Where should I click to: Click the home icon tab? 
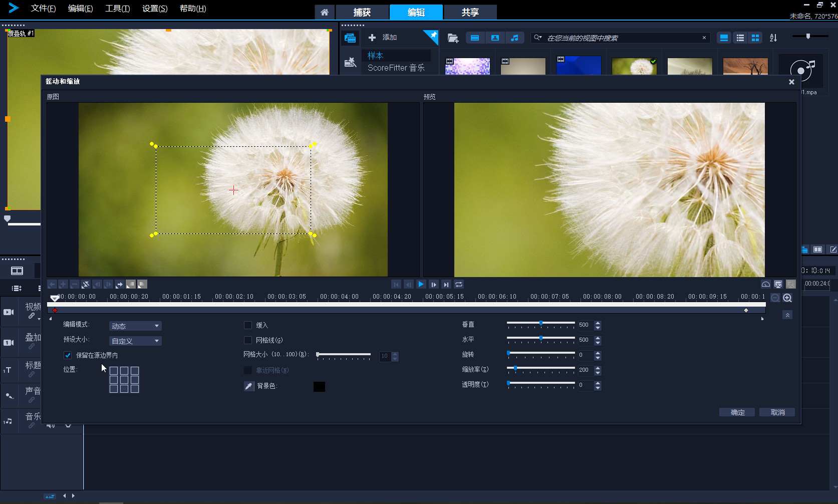coord(325,13)
